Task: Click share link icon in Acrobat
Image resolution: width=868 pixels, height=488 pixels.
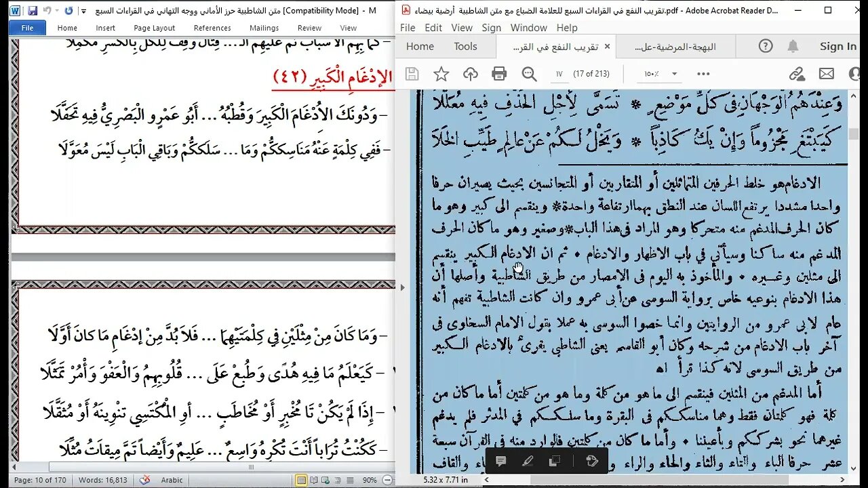Action: point(797,74)
